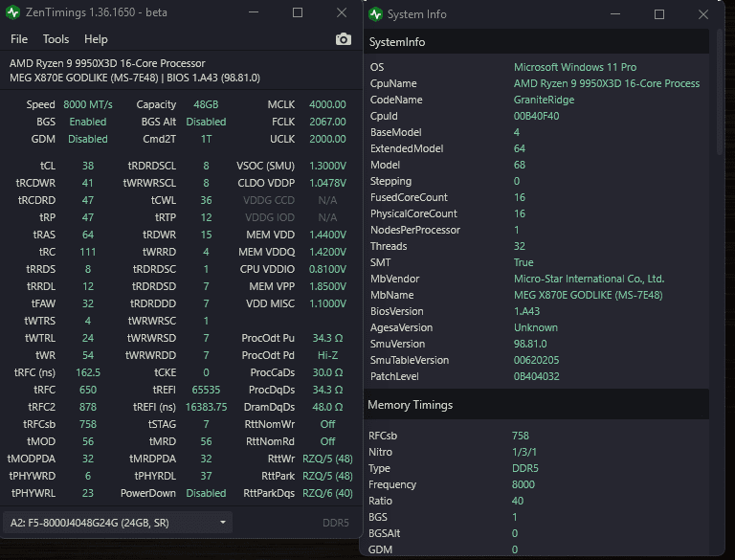Open the A2 F5-8000J4048G24G module dropdown

click(118, 522)
